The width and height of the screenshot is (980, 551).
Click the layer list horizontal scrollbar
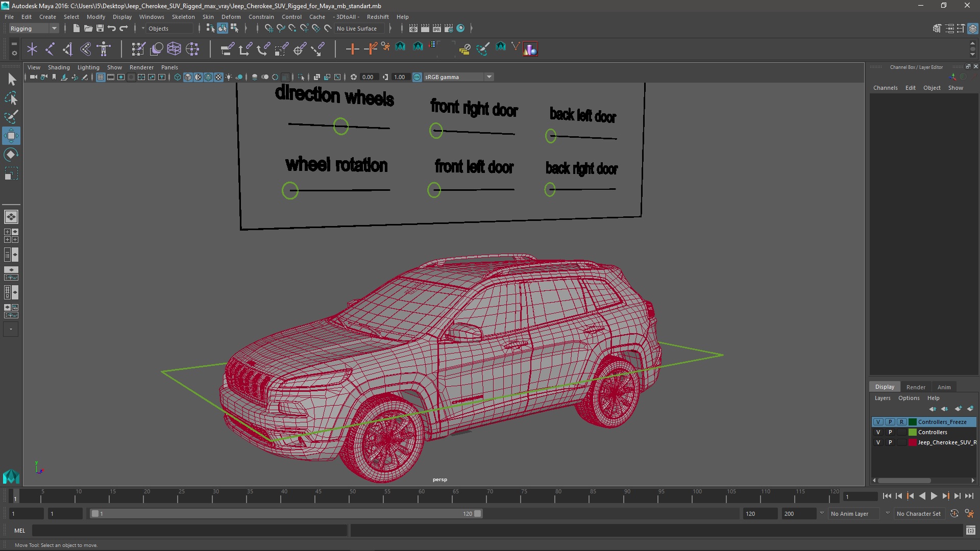tap(904, 481)
